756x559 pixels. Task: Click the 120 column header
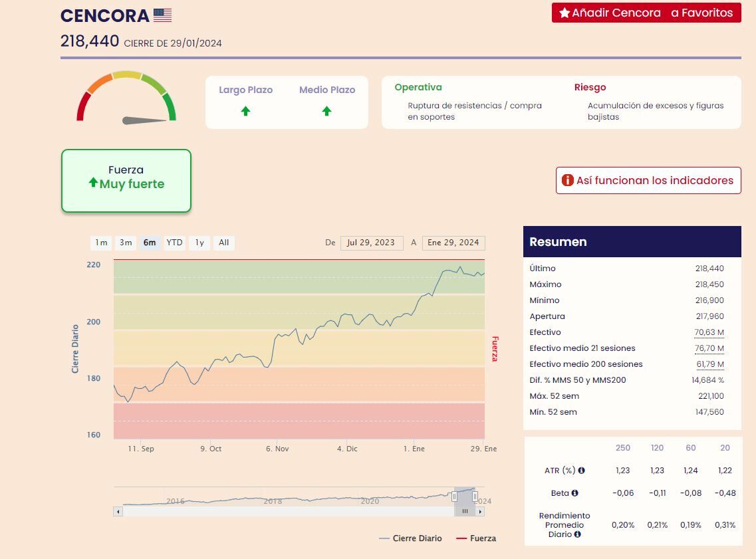click(x=657, y=448)
